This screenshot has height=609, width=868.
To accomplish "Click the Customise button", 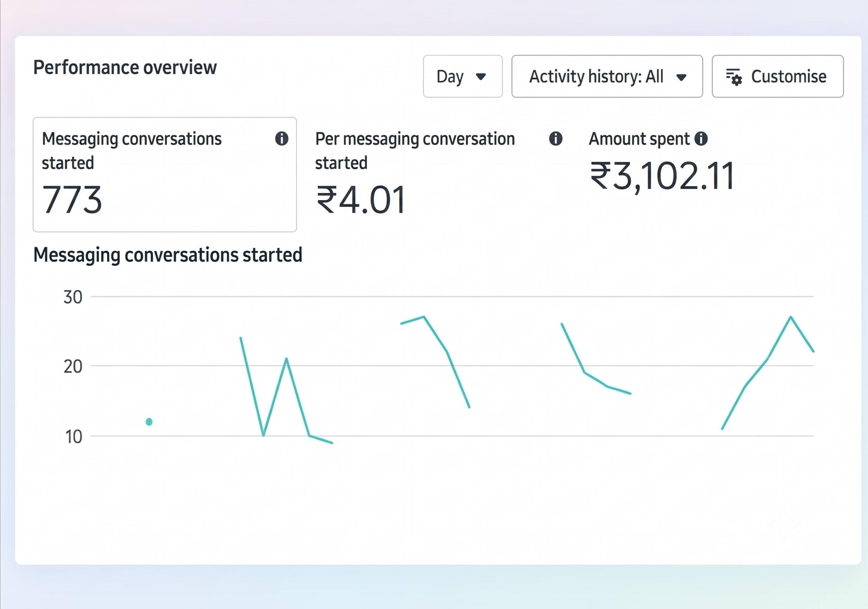I will (x=778, y=76).
